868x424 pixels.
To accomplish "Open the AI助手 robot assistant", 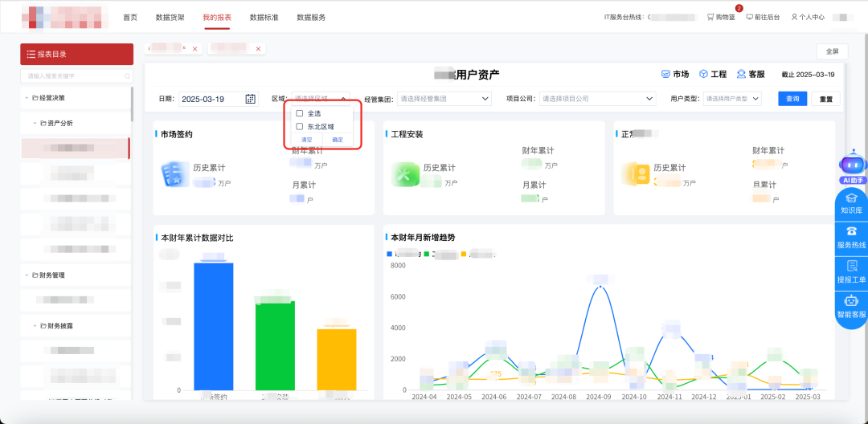I will coord(851,167).
